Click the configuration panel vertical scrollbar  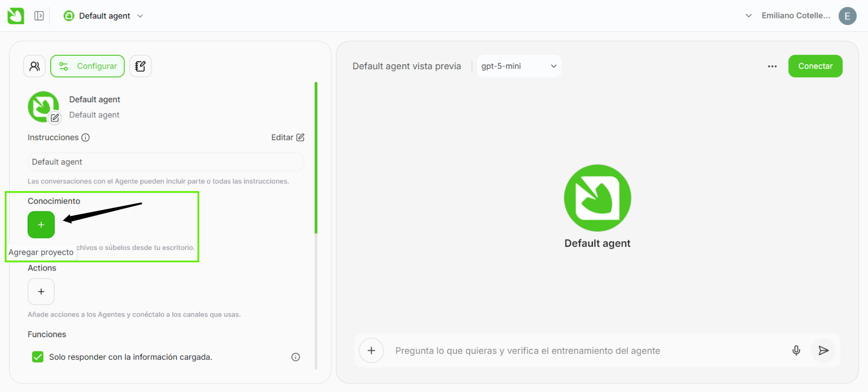[x=316, y=158]
